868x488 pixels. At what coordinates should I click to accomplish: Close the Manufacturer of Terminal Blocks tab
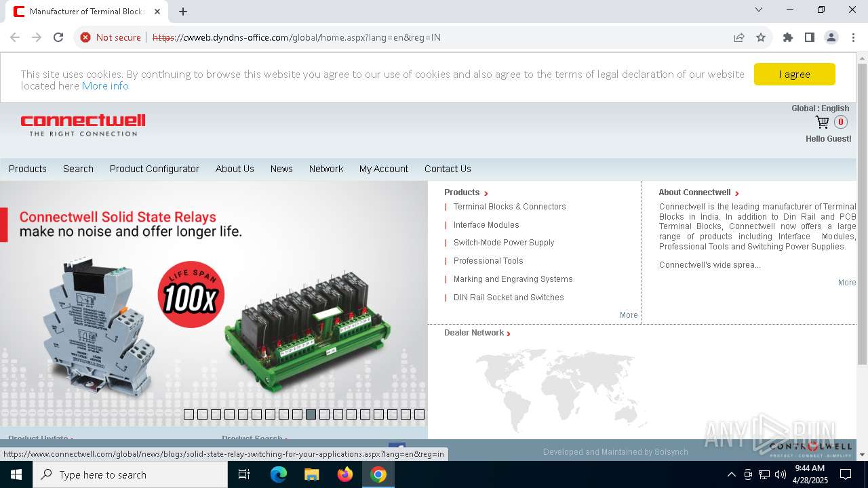click(157, 12)
